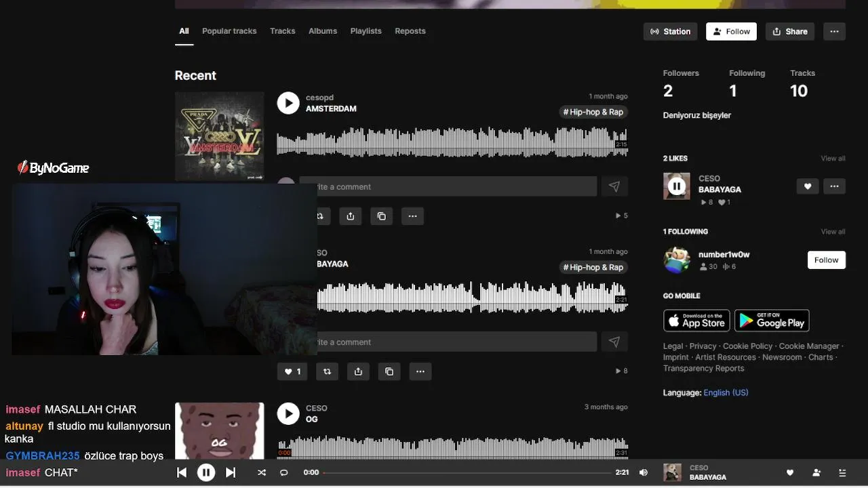Switch to Popular tracks tab
868x488 pixels.
click(229, 31)
